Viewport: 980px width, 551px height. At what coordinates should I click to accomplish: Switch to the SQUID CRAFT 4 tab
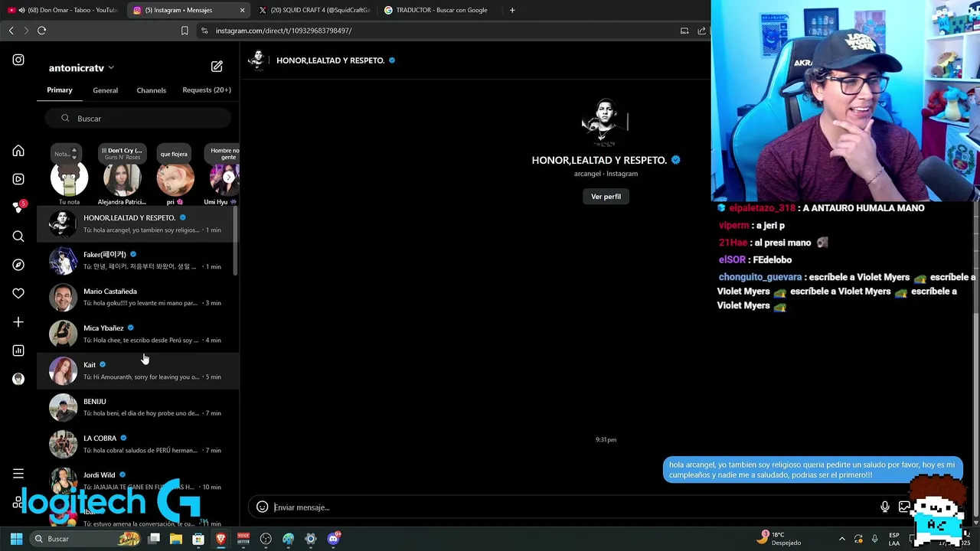[x=314, y=10]
